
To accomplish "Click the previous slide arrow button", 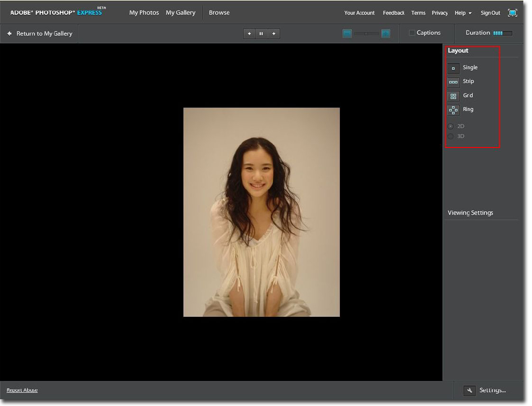I will pyautogui.click(x=250, y=34).
